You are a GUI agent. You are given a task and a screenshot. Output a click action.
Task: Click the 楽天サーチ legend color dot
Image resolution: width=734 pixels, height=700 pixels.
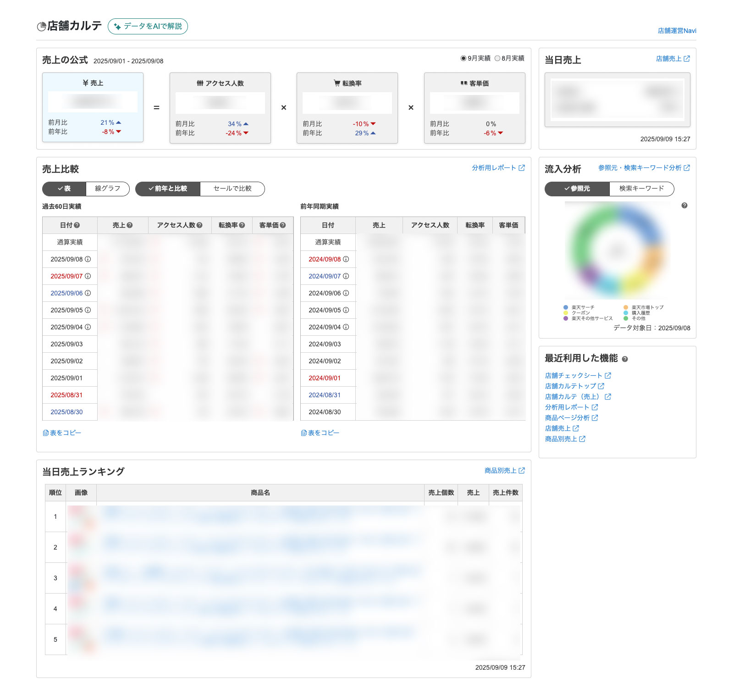(566, 307)
